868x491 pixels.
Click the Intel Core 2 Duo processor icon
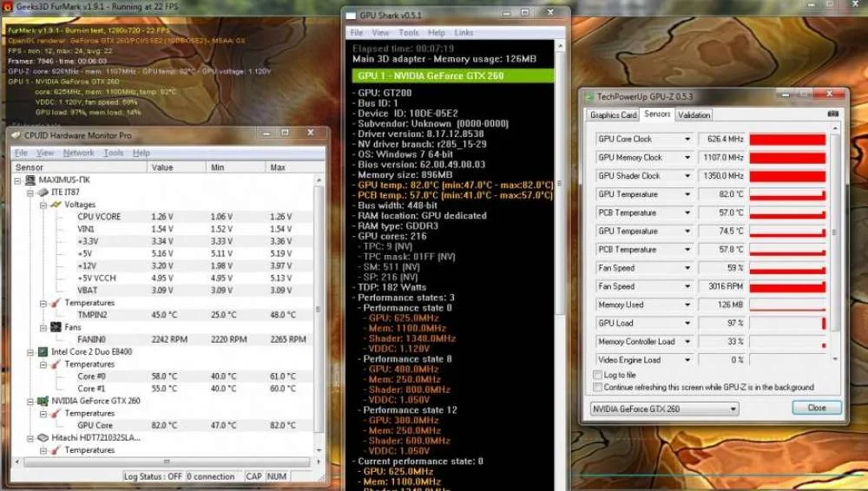43,351
